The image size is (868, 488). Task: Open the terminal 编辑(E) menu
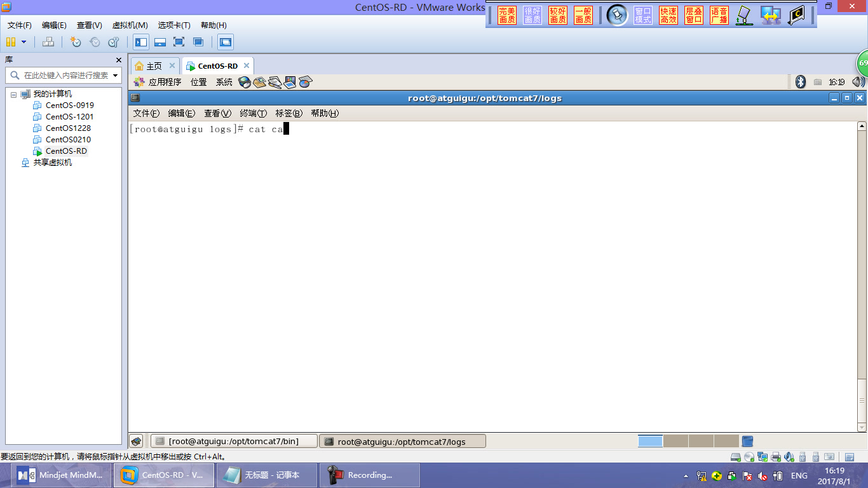point(181,113)
